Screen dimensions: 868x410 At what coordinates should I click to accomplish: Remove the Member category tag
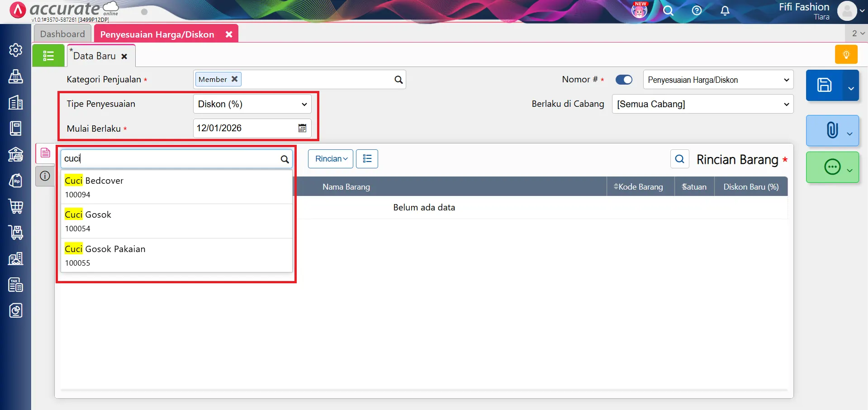click(234, 79)
